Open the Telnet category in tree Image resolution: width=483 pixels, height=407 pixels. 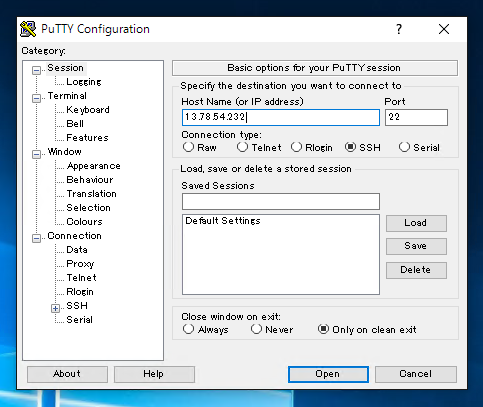82,278
